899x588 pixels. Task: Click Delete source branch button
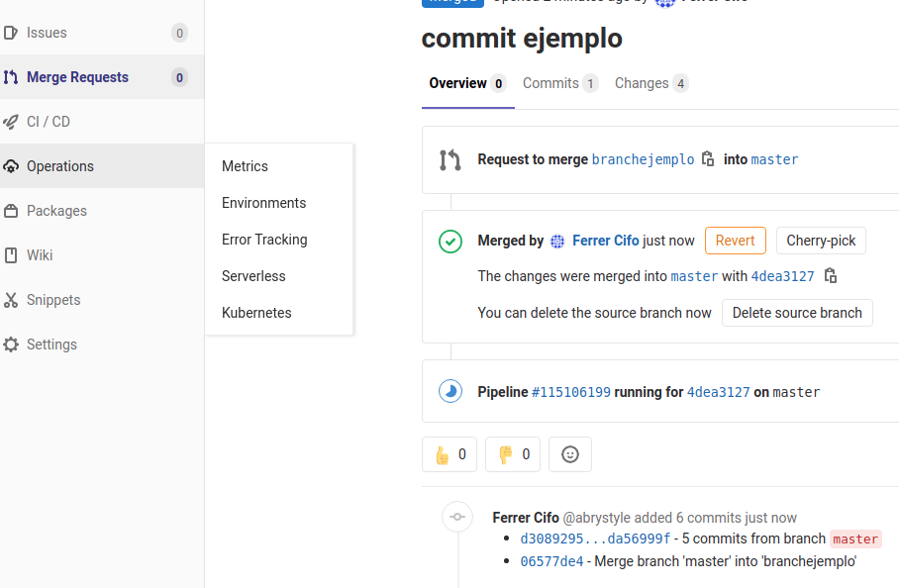[x=797, y=313]
